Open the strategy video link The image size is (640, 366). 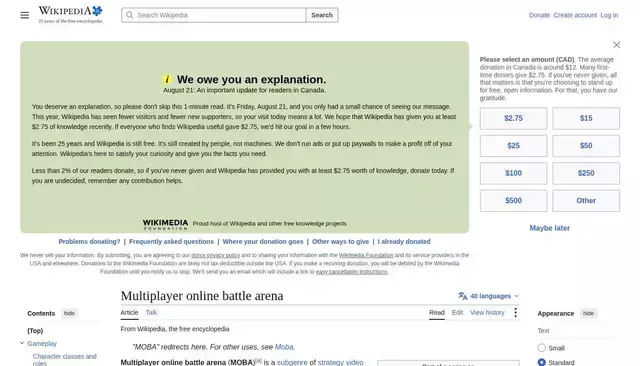point(340,362)
